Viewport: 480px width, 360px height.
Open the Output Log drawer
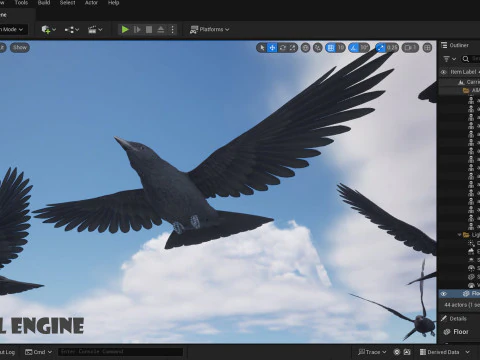click(7, 352)
